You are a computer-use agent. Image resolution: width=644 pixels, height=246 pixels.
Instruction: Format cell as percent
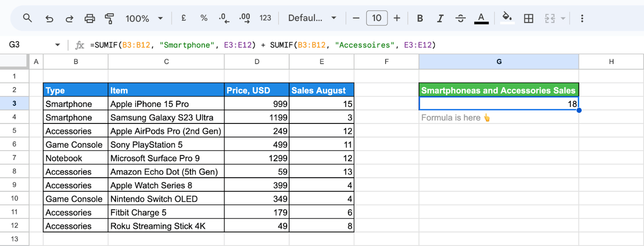(204, 18)
